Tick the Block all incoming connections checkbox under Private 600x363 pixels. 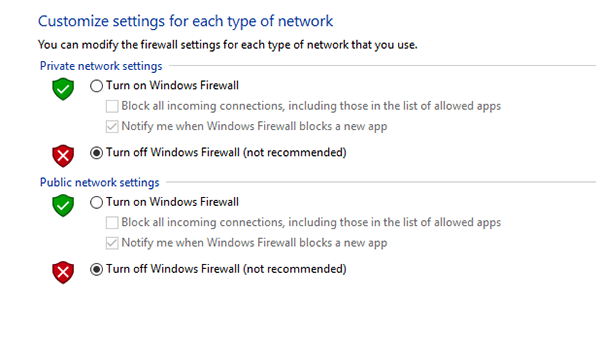coord(112,106)
